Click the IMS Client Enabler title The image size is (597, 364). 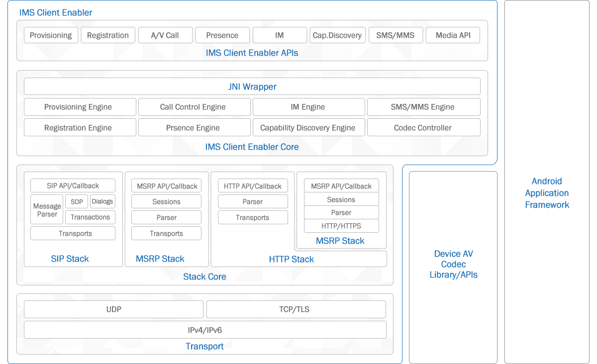[56, 12]
